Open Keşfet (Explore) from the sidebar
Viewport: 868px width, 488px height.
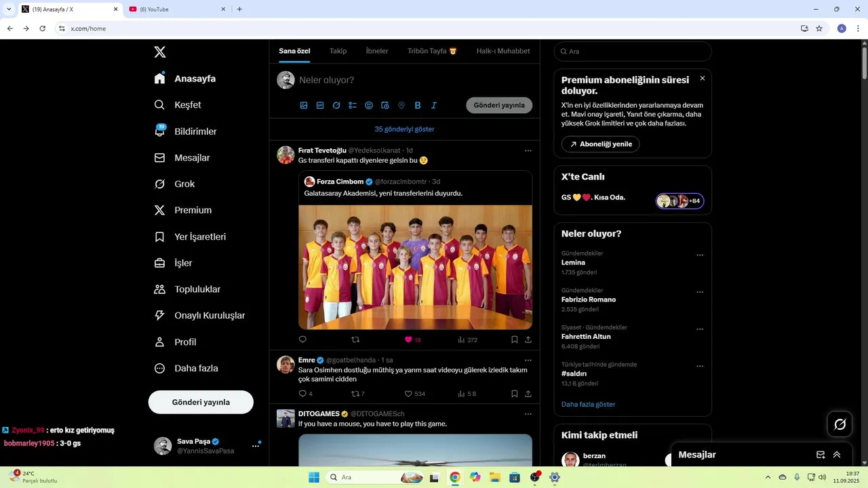178,105
